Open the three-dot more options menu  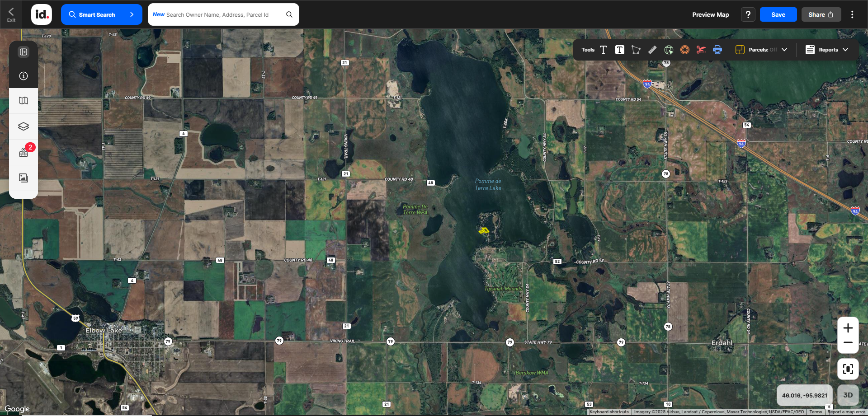(852, 14)
